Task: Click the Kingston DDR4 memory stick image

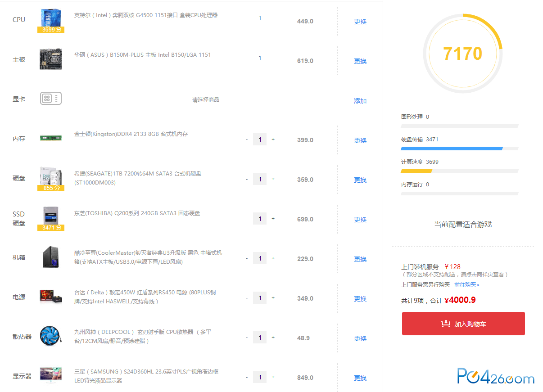Action: 51,138
